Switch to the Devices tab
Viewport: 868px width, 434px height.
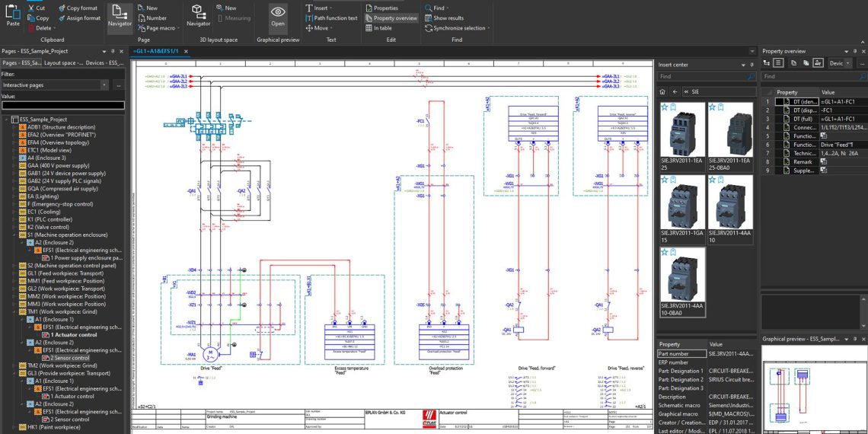[105, 63]
